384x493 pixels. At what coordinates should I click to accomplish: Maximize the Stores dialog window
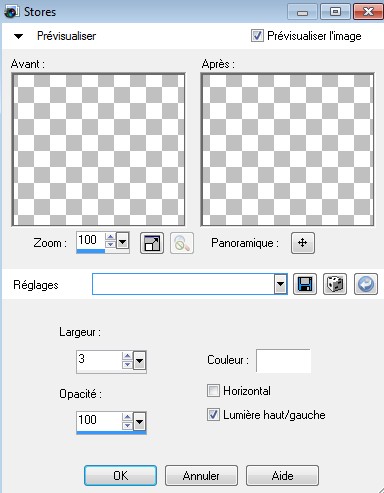tap(336, 12)
